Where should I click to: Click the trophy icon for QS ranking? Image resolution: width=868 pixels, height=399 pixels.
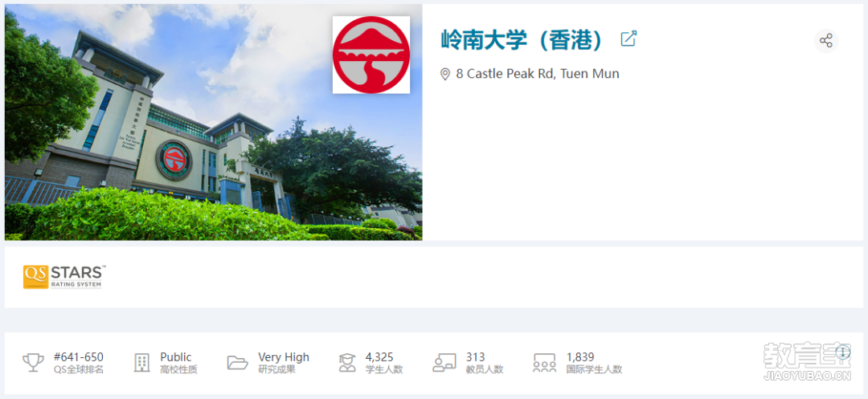coord(33,363)
